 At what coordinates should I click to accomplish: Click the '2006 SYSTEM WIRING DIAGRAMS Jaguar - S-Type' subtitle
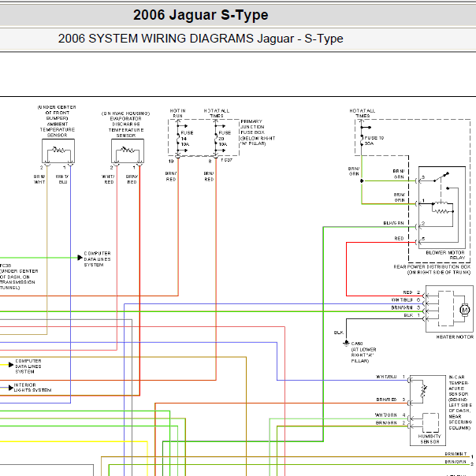[x=200, y=39]
